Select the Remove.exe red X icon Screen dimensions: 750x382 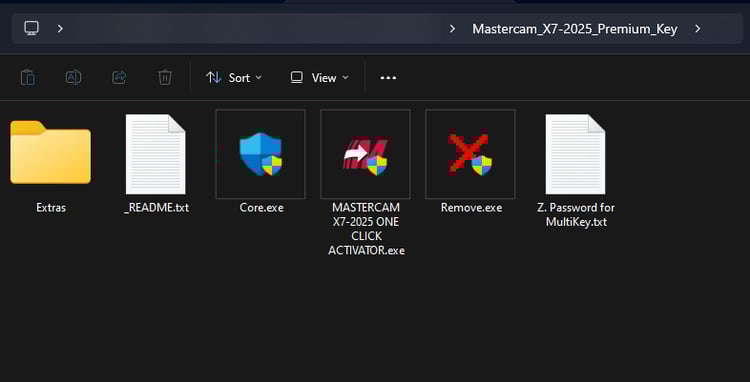point(470,154)
